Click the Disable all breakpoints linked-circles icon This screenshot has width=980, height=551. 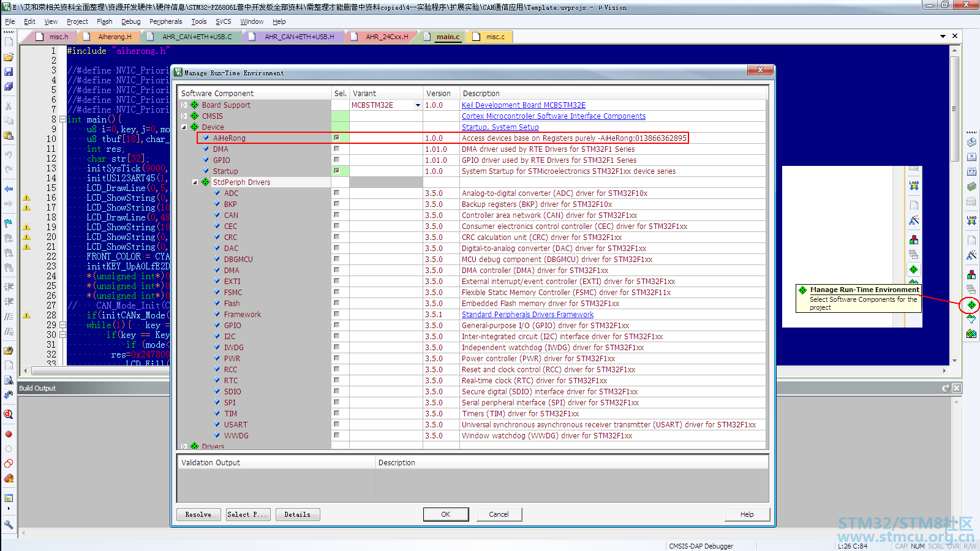pos(9,463)
